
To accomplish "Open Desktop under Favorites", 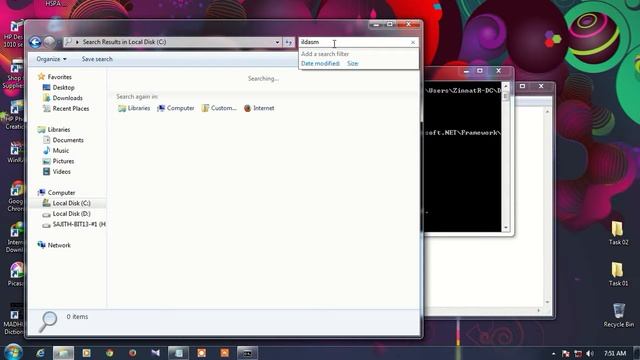I will pos(63,87).
